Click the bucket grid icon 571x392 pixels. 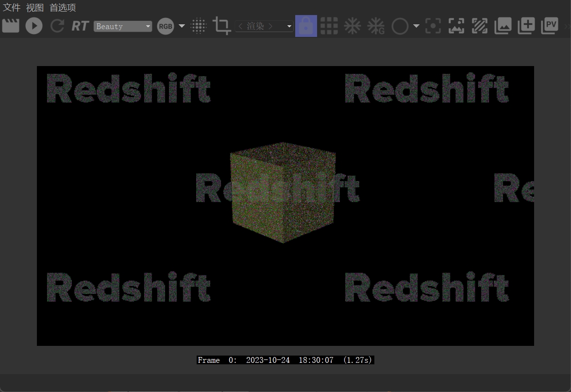329,26
